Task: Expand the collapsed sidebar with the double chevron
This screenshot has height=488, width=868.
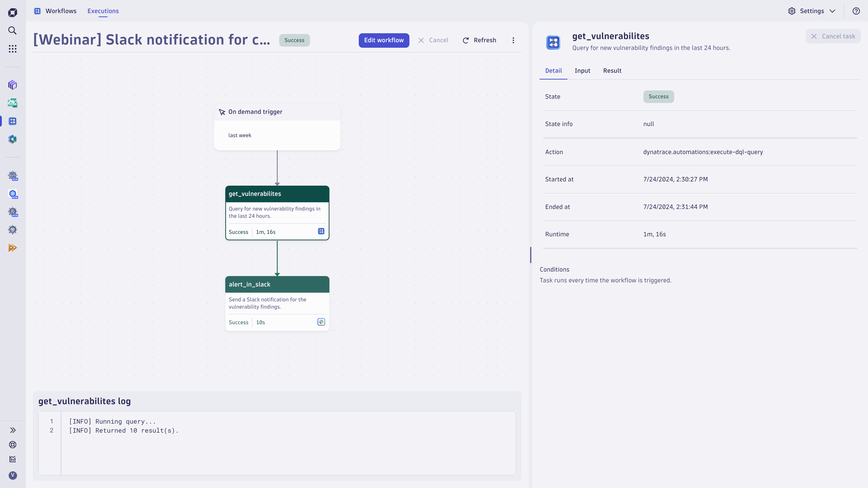Action: pos(12,430)
